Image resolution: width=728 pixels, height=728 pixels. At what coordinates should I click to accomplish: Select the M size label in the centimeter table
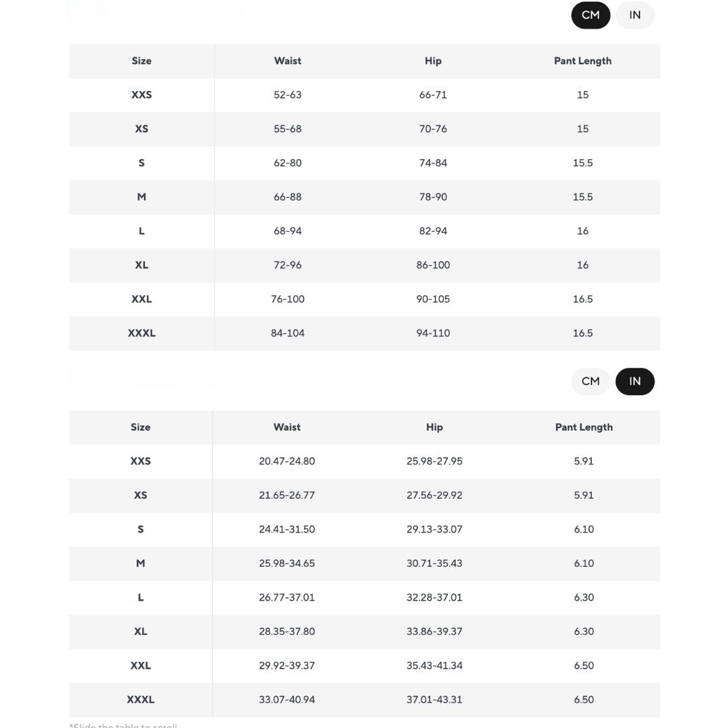(x=142, y=197)
